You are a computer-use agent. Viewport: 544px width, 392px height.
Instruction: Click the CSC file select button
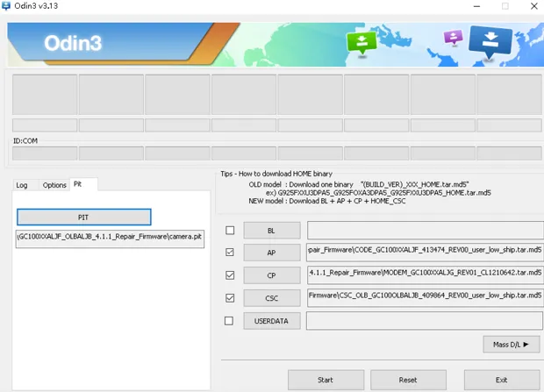[x=272, y=298]
